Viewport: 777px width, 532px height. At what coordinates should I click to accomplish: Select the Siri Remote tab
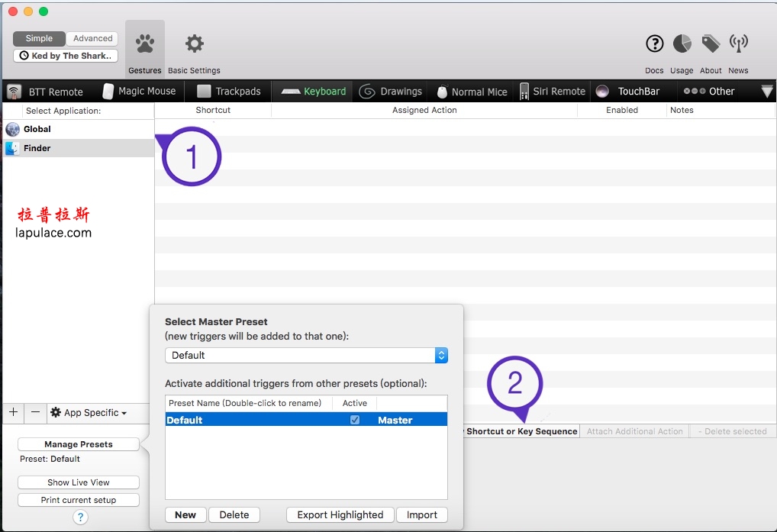(553, 91)
